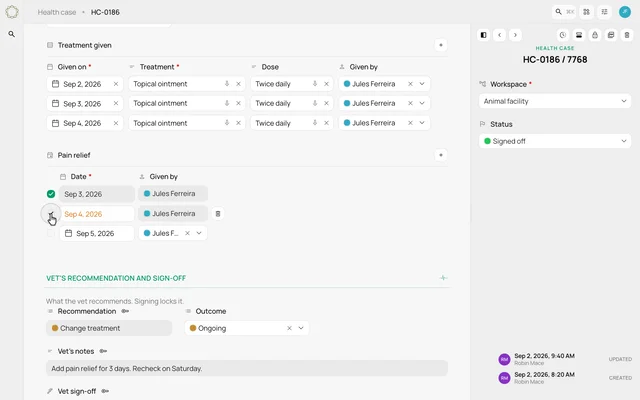
Task: Click the lock icon in record toolbar
Action: [x=595, y=35]
